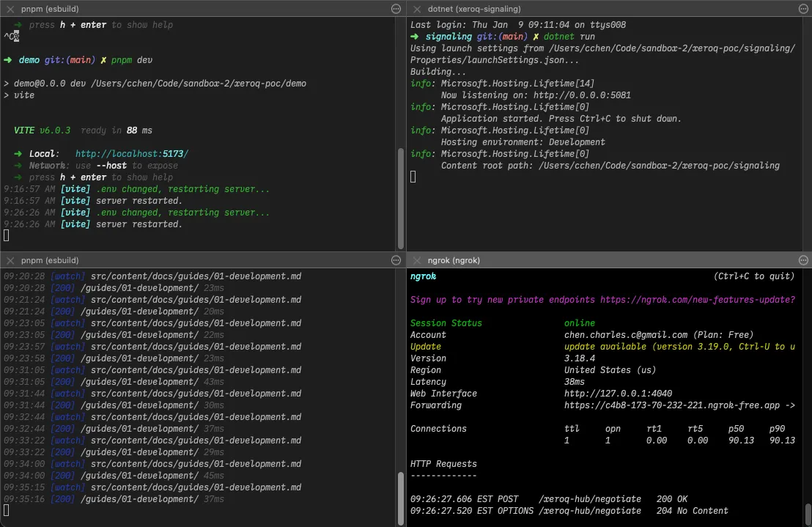Click the 09:23:58 [200] response line
Screen dimensions: 812x527
(114, 358)
